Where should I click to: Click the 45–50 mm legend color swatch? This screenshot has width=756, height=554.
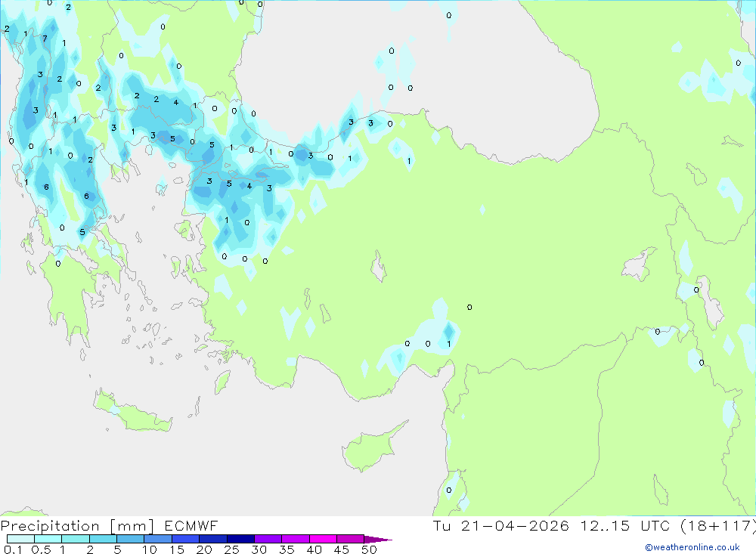(x=351, y=539)
